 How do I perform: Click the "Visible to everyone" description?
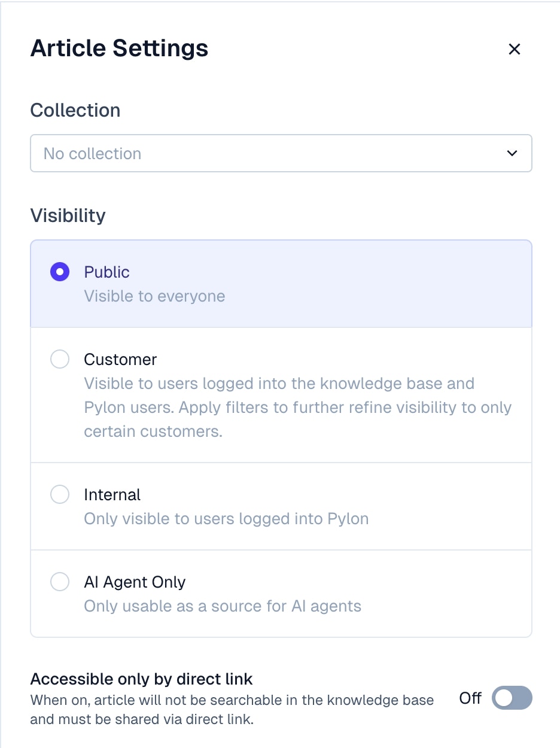click(x=154, y=296)
